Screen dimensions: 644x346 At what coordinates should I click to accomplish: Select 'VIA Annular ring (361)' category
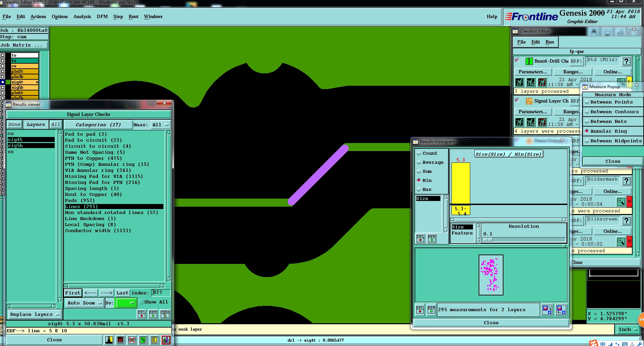point(98,170)
